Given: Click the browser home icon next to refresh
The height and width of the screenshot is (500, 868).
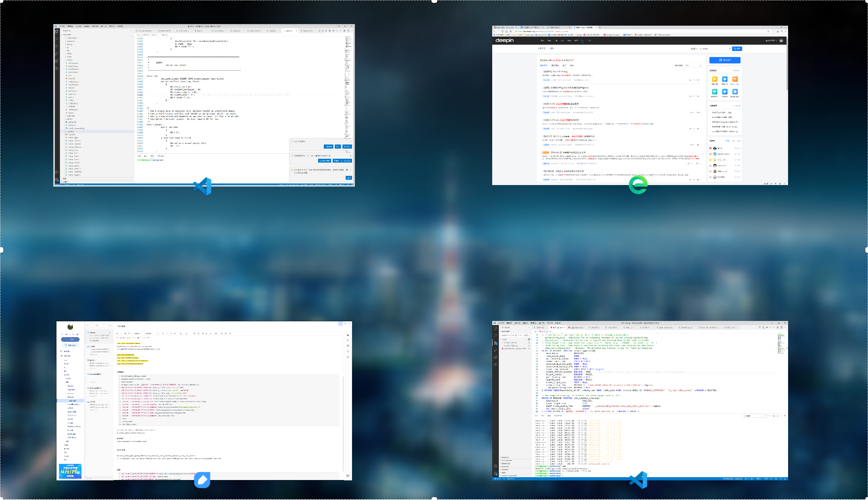Looking at the screenshot, I should pyautogui.click(x=506, y=31).
